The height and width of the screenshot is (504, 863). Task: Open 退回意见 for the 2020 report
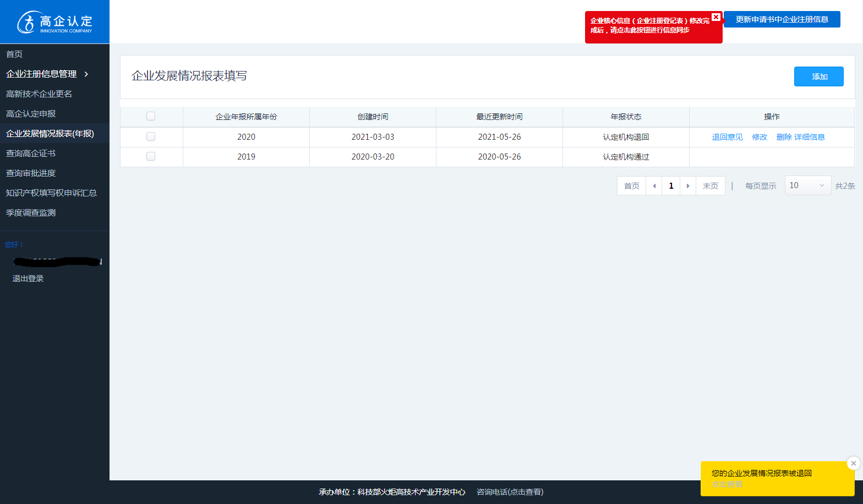(x=727, y=137)
